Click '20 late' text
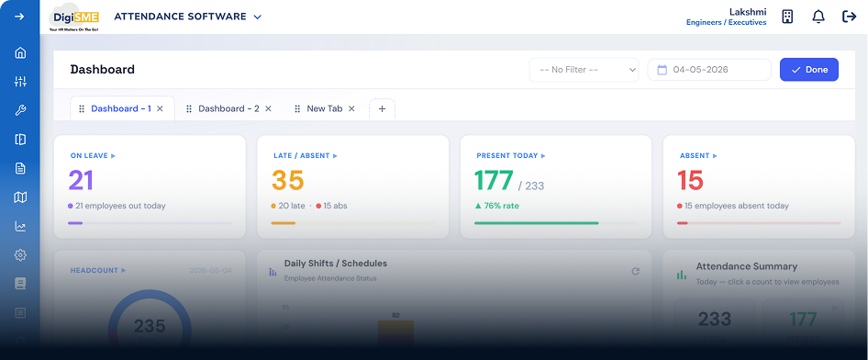The height and width of the screenshot is (360, 868). [292, 206]
